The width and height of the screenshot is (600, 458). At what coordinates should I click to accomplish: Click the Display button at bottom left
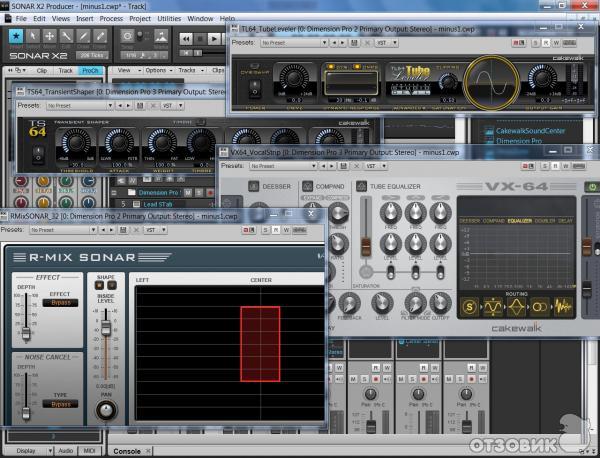(x=21, y=451)
